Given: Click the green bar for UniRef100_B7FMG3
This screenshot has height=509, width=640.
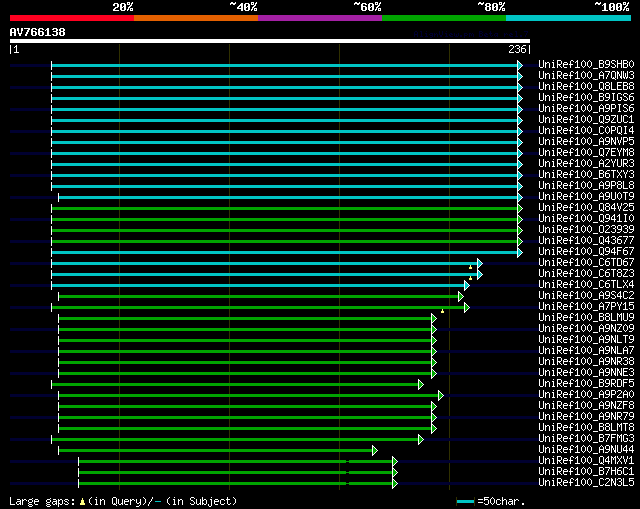Looking at the screenshot, I should click(235, 440).
